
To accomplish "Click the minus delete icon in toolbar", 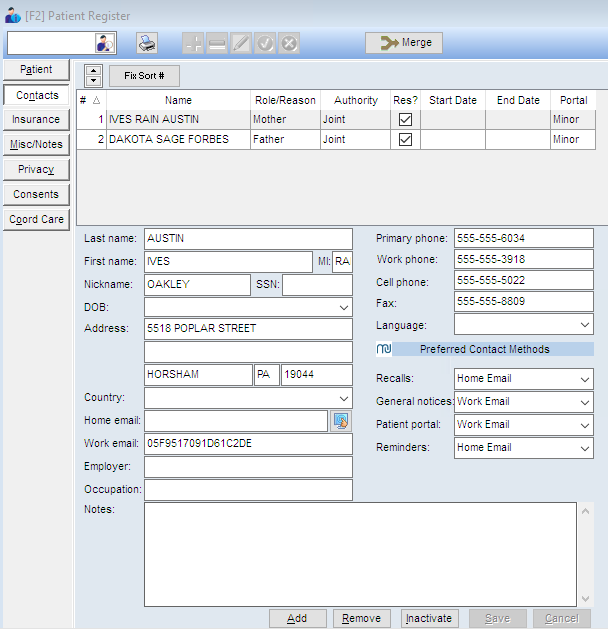I will (x=217, y=43).
